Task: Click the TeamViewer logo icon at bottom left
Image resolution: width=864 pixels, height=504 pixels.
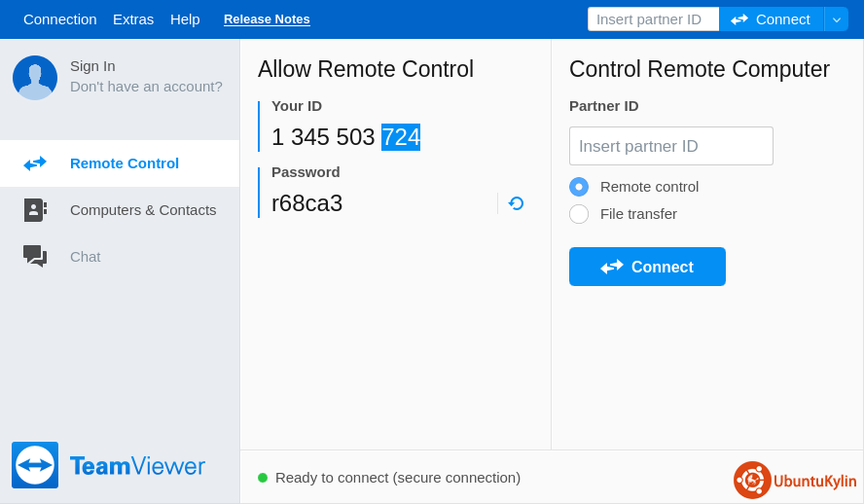Action: pos(35,465)
